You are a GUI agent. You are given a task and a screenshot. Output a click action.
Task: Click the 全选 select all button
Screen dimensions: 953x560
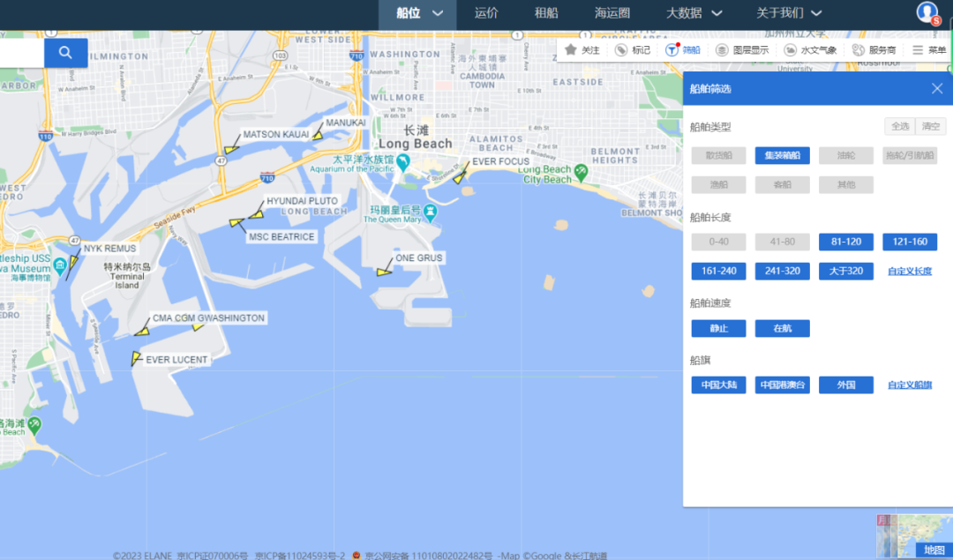[x=899, y=126]
